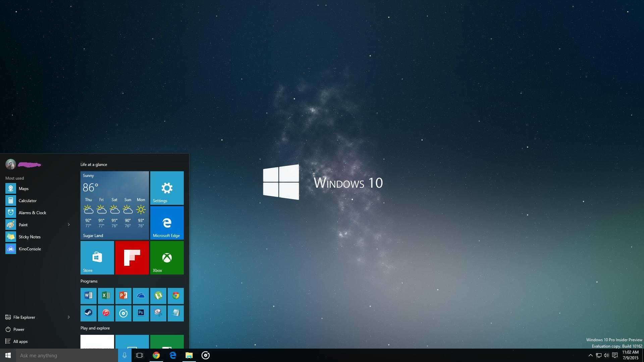Open Maps from Most used list
This screenshot has height=362, width=644.
[x=38, y=189]
